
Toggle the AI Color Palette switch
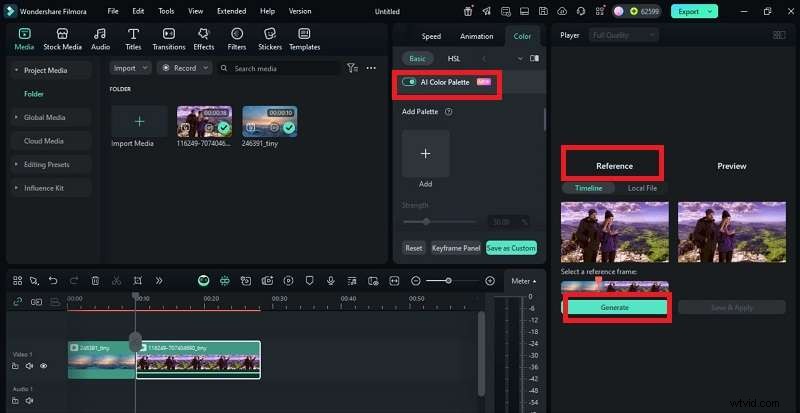[409, 82]
